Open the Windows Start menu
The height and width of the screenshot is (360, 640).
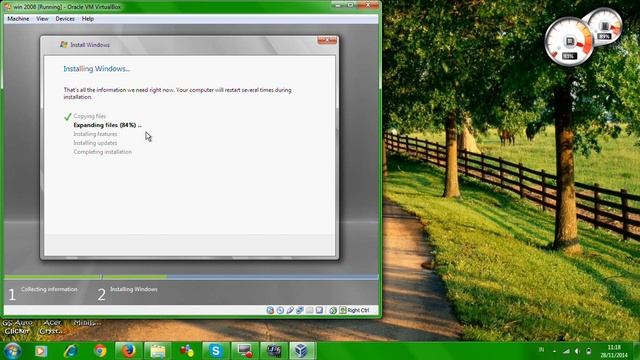[x=12, y=351]
